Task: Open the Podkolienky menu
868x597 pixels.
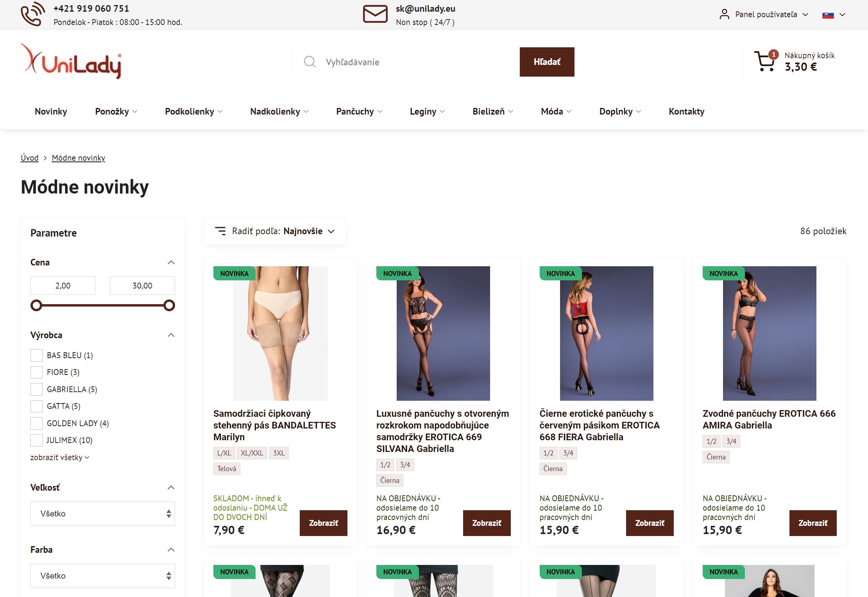Action: (194, 111)
